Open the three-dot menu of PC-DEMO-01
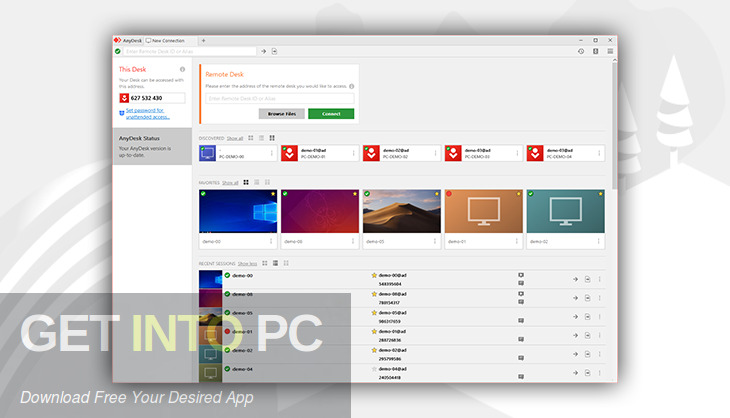The image size is (730, 418). point(353,153)
